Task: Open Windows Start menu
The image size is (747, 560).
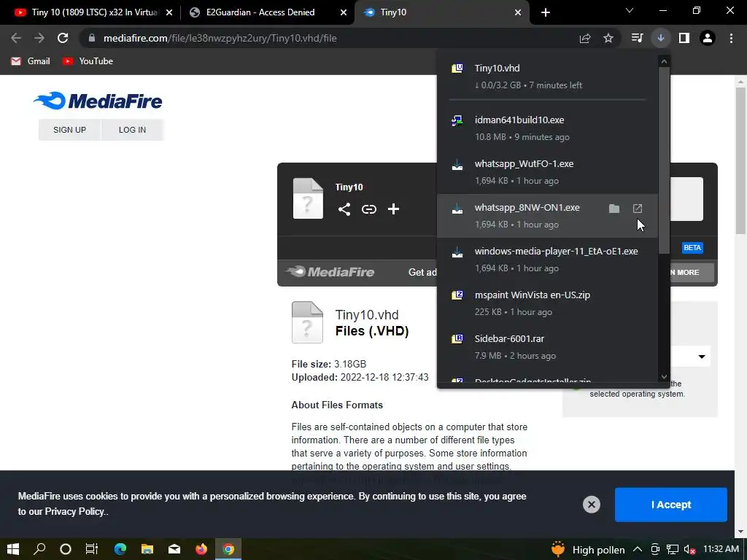Action: point(13,549)
